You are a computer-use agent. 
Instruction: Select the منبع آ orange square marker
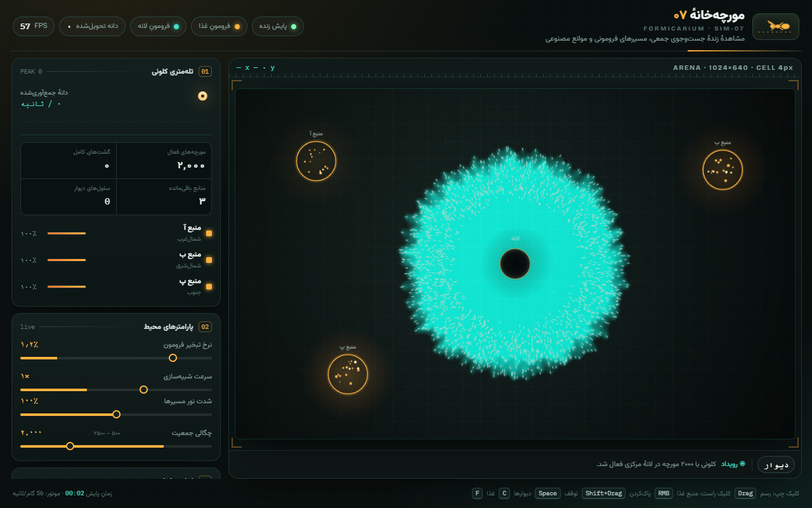coord(209,233)
